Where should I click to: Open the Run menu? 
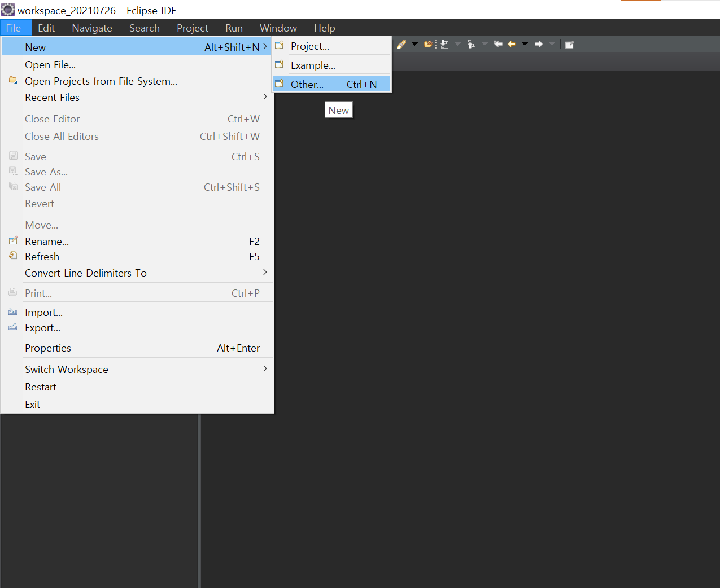click(234, 28)
